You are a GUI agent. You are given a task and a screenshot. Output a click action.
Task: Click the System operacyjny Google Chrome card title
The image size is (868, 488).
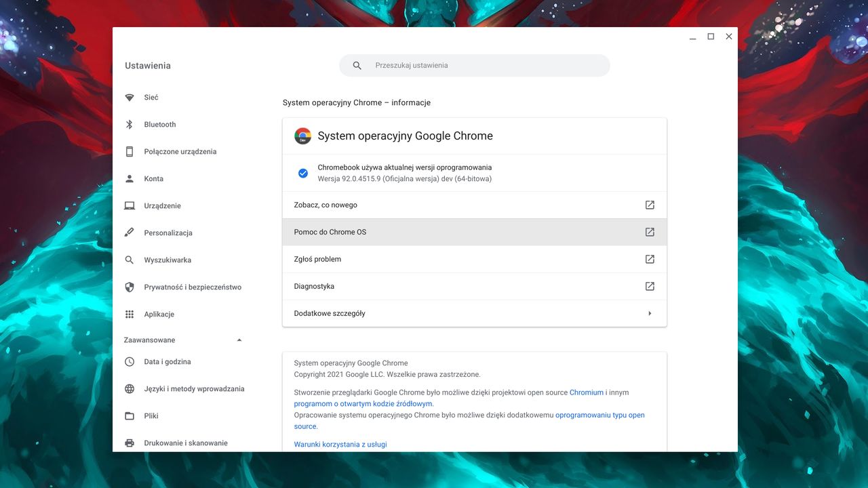pyautogui.click(x=406, y=136)
